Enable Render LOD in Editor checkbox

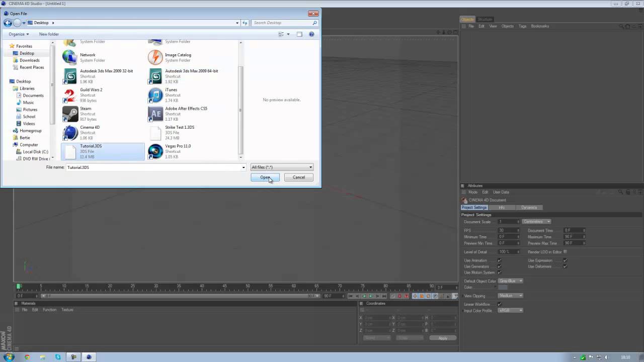point(565,252)
